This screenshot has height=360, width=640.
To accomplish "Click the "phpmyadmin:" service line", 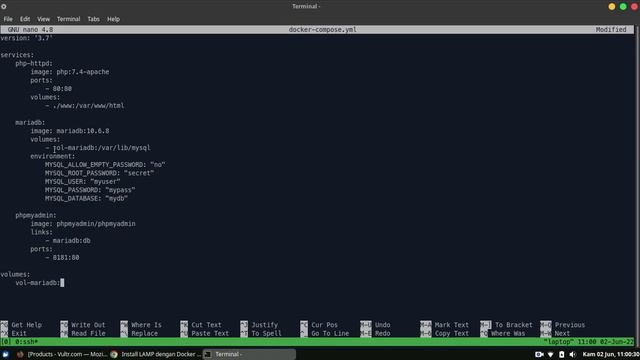I will (36, 215).
